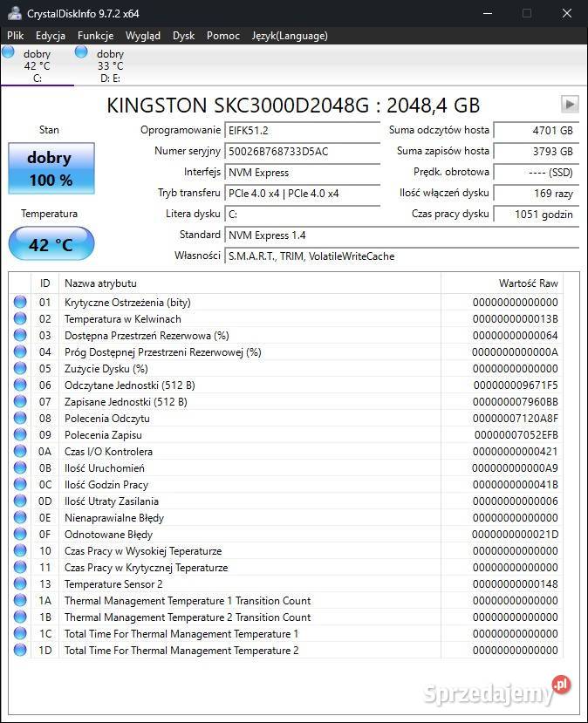
Task: Click status orb of Ilość Godzin Pracy row
Action: (x=20, y=485)
